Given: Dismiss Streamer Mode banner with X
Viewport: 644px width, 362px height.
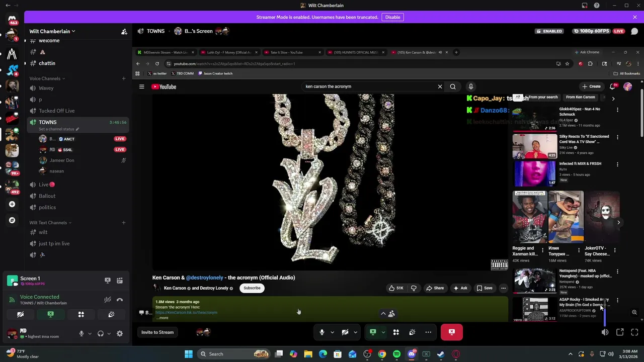Looking at the screenshot, I should 635,17.
